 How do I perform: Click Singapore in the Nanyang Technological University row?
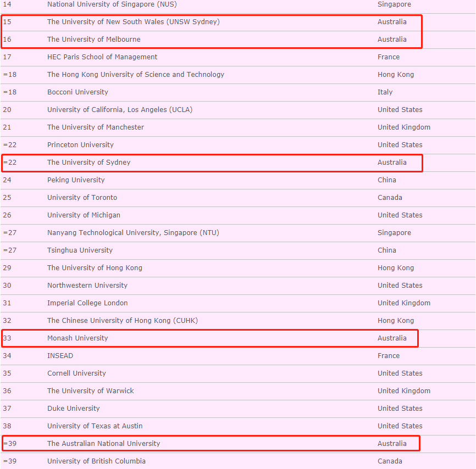tap(394, 233)
